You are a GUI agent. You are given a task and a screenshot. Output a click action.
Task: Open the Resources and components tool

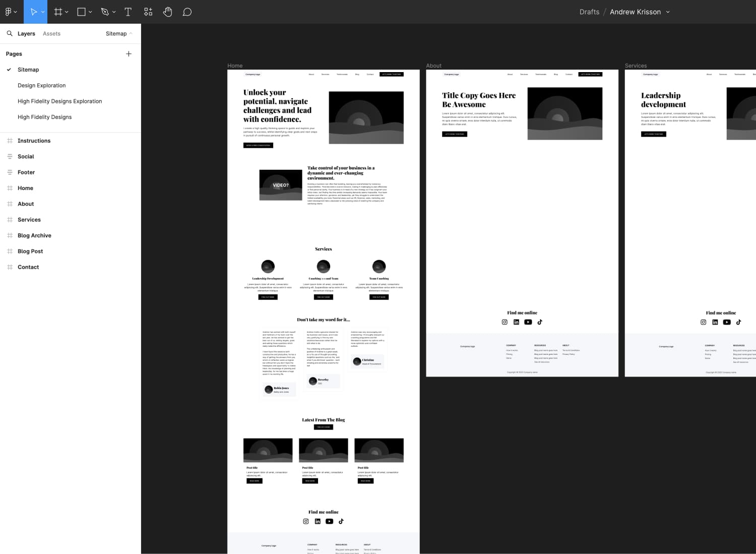[x=148, y=11]
